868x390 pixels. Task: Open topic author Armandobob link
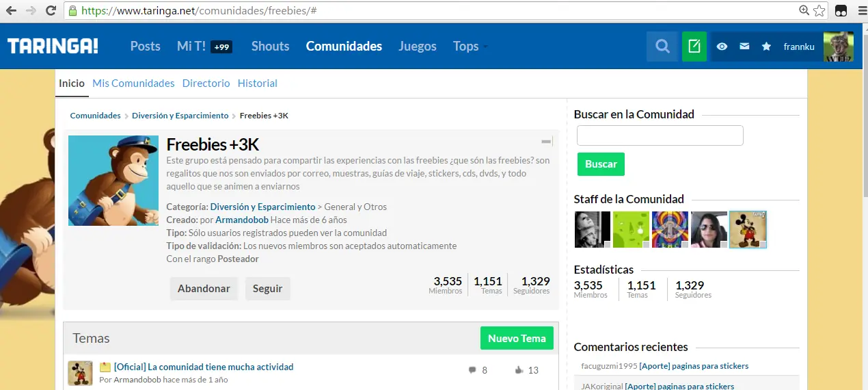coord(137,380)
